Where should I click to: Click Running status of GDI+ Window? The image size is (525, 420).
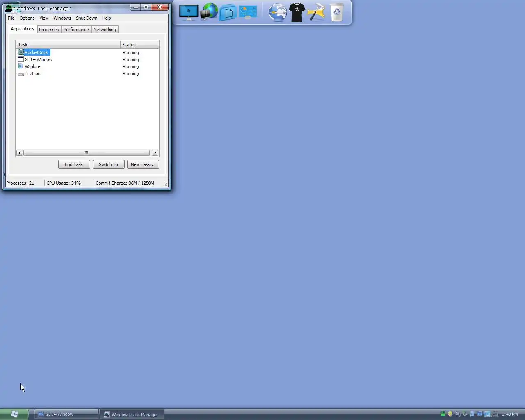tap(131, 59)
